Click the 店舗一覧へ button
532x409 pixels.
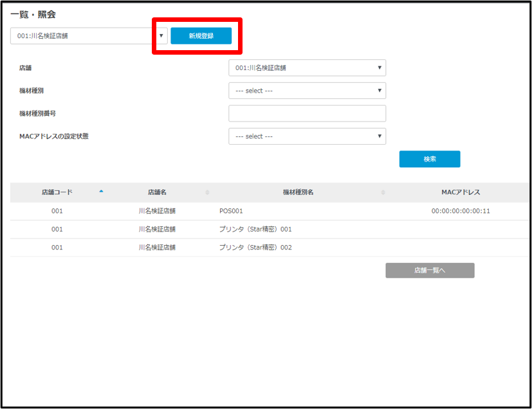pos(430,270)
